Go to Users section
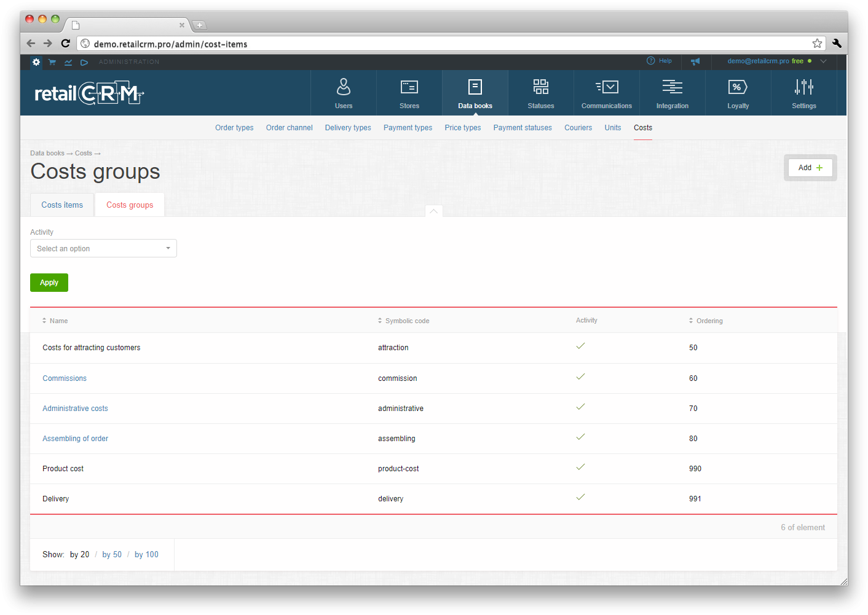This screenshot has width=868, height=615. point(344,93)
